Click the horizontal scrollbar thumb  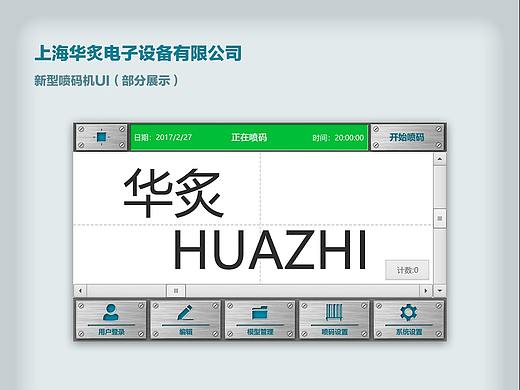176,291
